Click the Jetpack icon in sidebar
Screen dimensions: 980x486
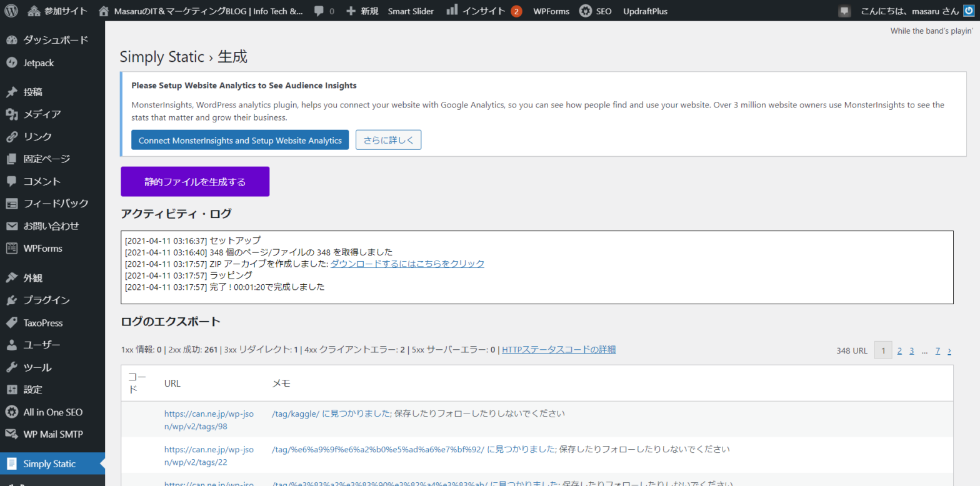pyautogui.click(x=11, y=63)
